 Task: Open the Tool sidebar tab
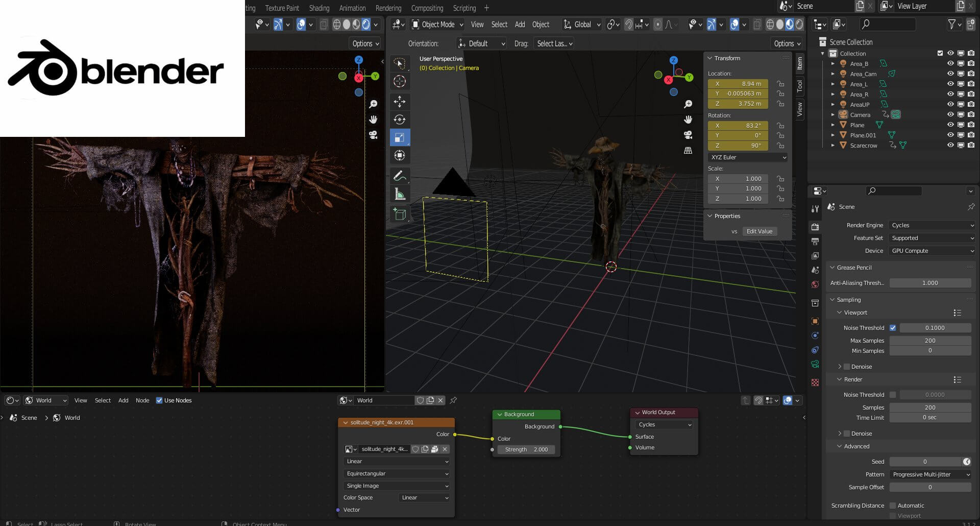pyautogui.click(x=800, y=86)
